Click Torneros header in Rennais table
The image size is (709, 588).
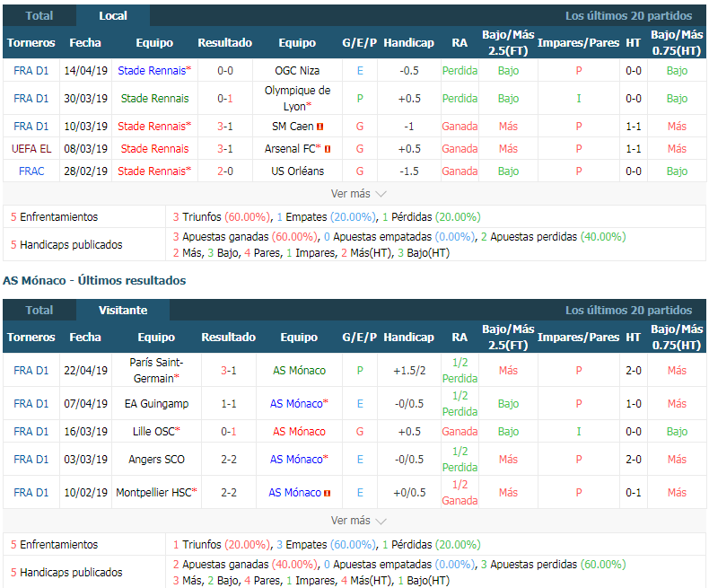coord(31,43)
